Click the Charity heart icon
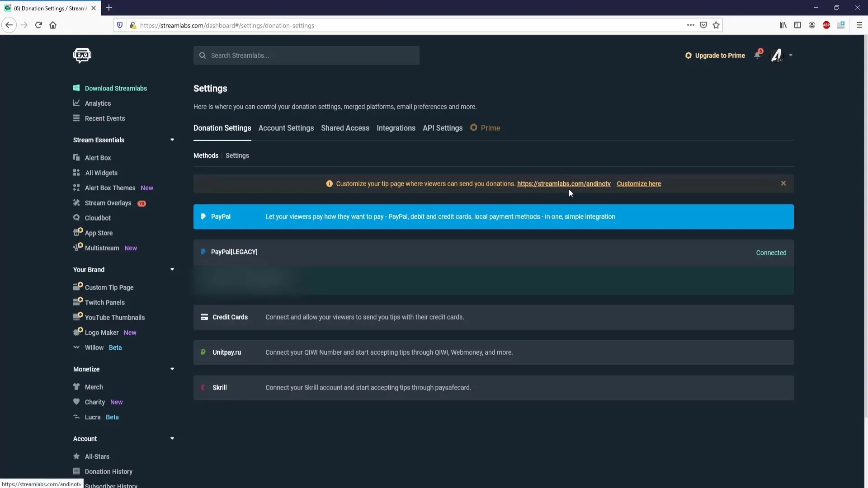Screen dimensions: 868x488 click(76, 402)
